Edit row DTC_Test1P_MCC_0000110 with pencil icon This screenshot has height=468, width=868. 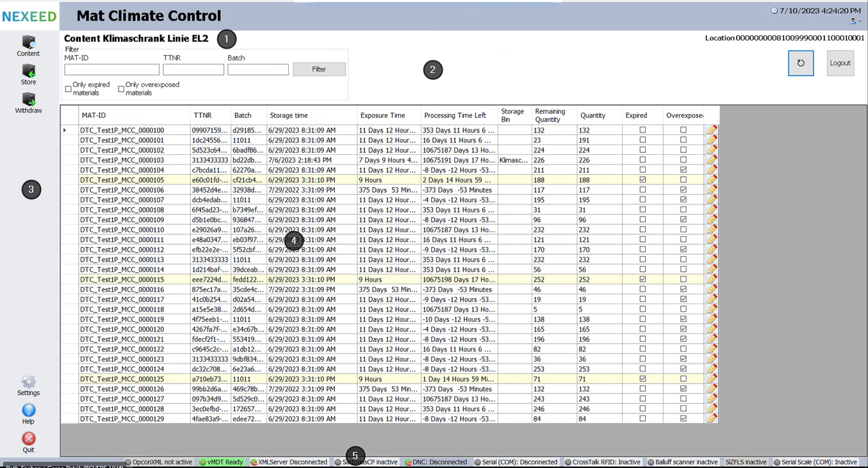click(x=712, y=230)
